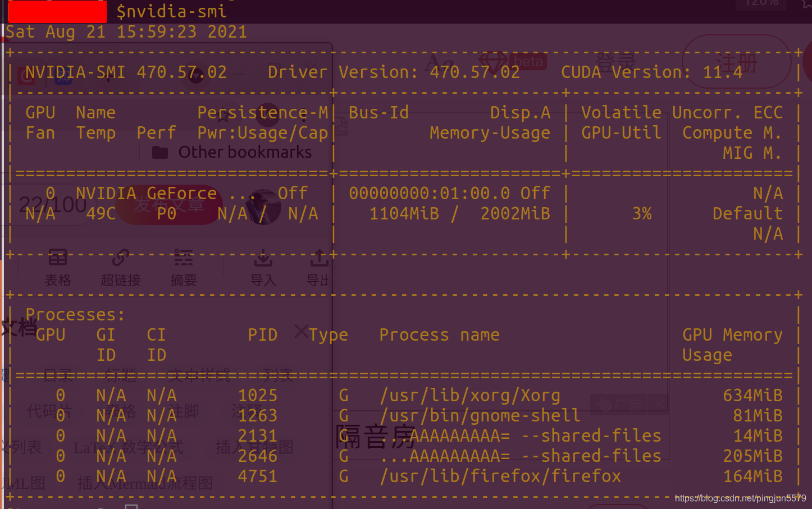Screen dimensions: 812x509
Task: Click /usr/lib/xorg/Xorg process name
Action: (470, 396)
